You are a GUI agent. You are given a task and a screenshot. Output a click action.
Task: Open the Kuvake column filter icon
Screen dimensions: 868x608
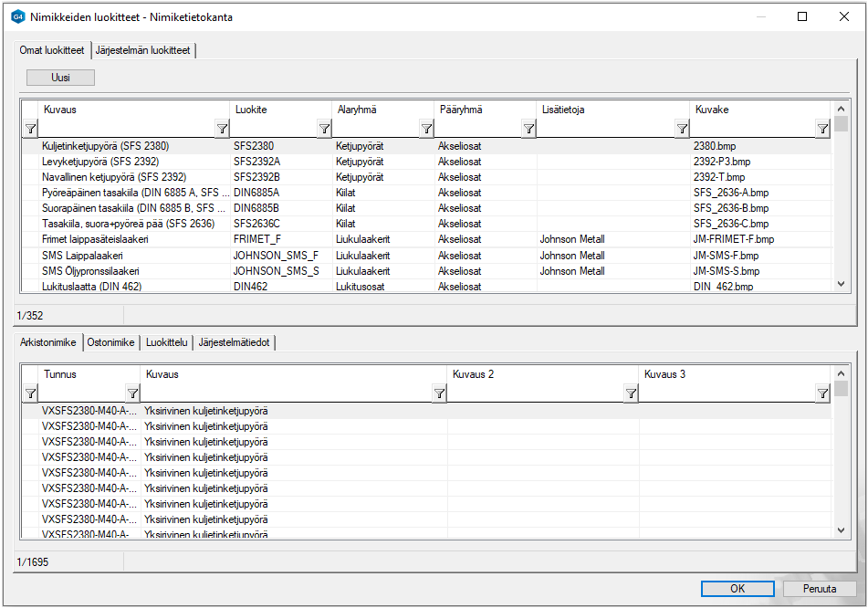(x=822, y=130)
